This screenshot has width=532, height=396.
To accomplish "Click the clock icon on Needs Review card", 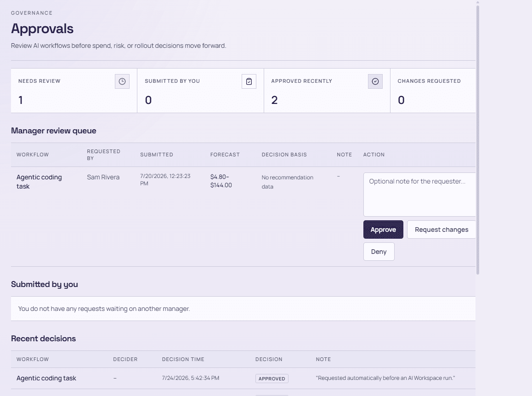I will [122, 81].
